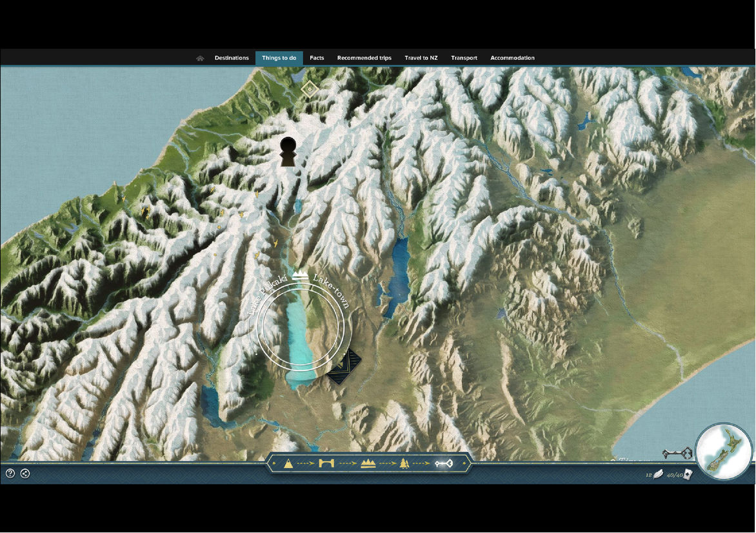756x533 pixels.
Task: Select the bridge stage in journey bar
Action: click(326, 463)
